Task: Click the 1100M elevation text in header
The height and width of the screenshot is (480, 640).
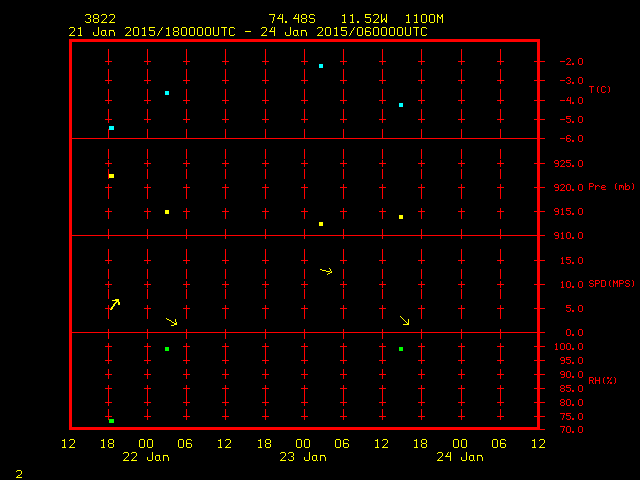Action: pos(423,19)
